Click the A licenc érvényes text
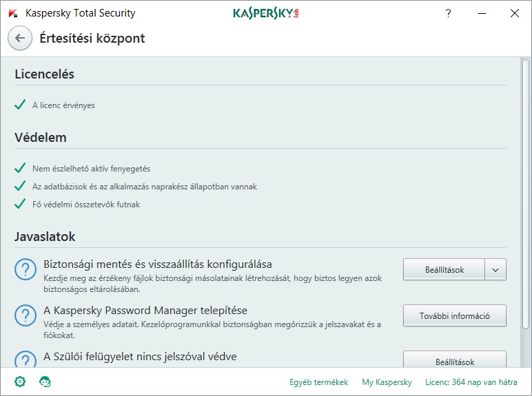532x396 pixels. [x=64, y=105]
